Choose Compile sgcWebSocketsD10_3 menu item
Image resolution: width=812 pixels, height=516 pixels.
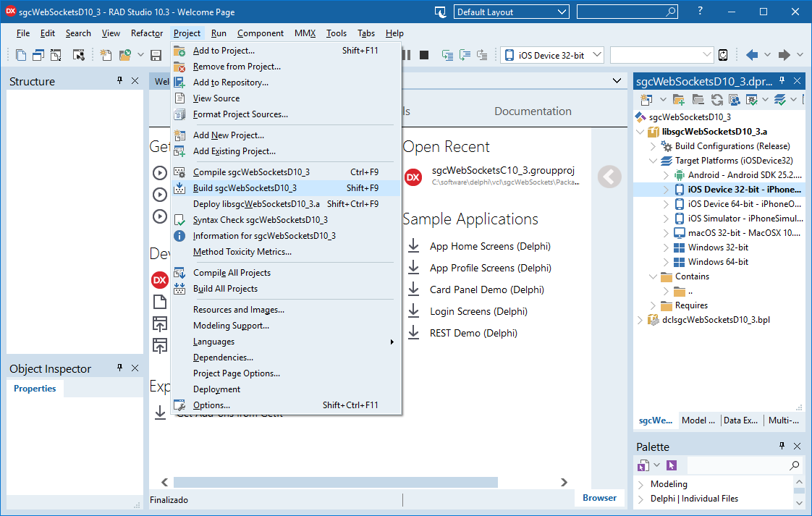coord(286,172)
